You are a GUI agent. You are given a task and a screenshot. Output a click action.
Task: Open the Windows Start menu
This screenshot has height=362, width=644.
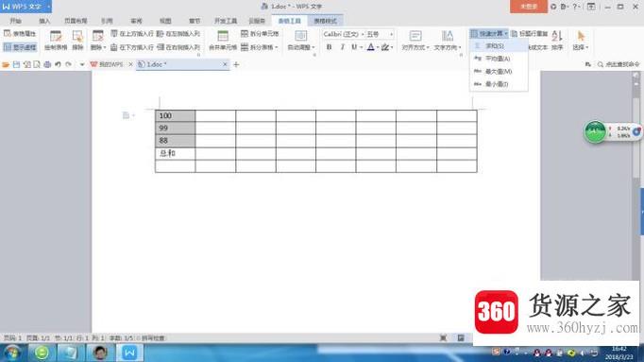pyautogui.click(x=12, y=353)
